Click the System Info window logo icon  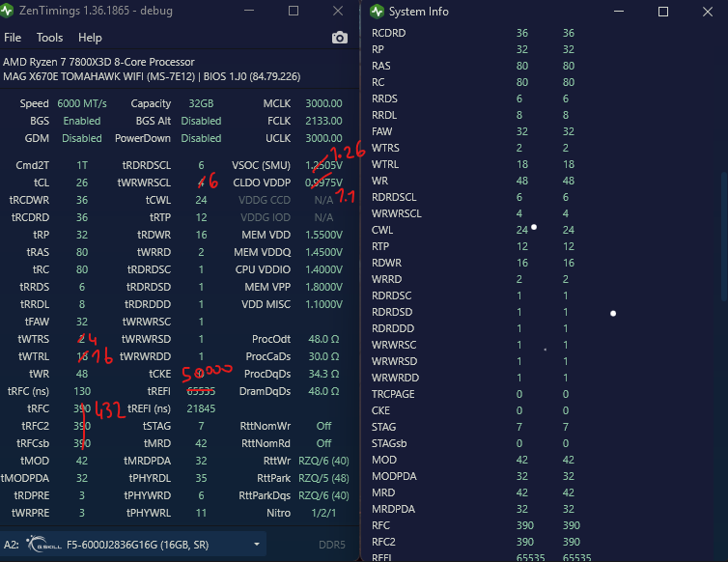[x=377, y=12]
